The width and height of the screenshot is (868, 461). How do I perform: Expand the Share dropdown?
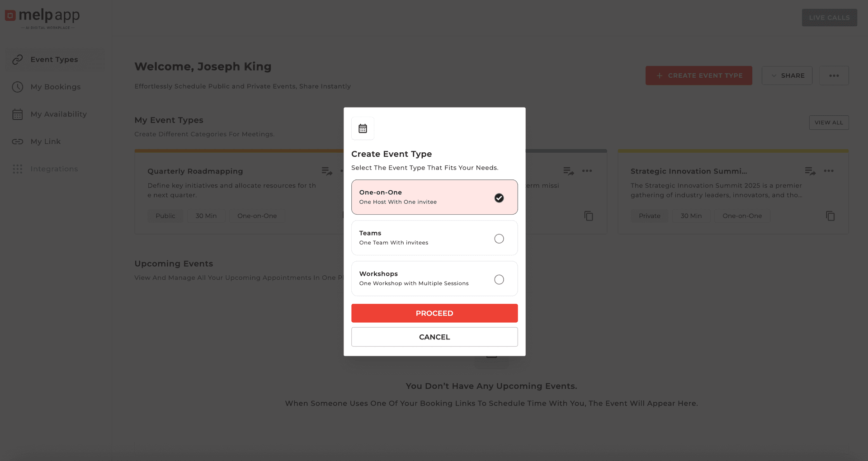click(x=787, y=75)
